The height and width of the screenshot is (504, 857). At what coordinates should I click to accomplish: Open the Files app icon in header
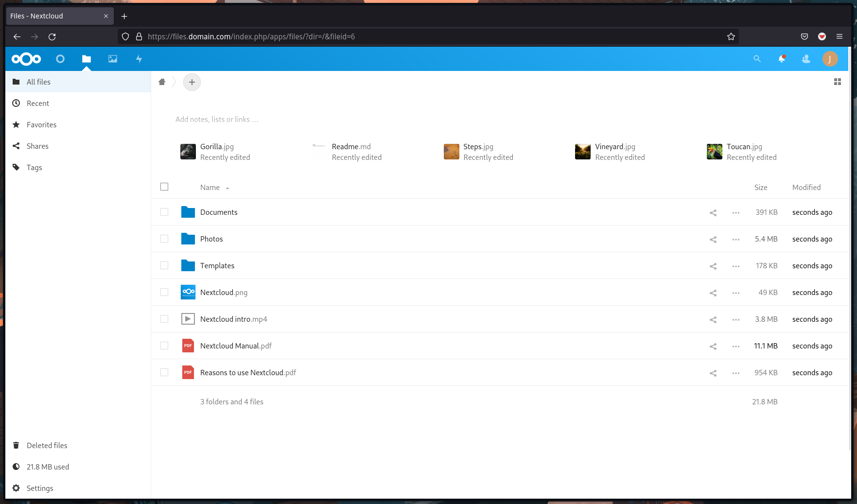click(87, 59)
